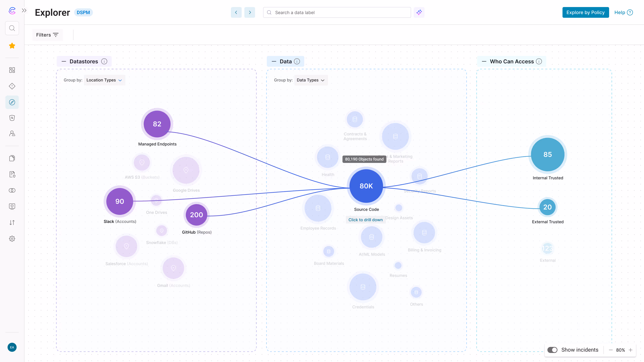Open sidebar search magnifier icon
Viewport: 644px width, 362px height.
[12, 28]
